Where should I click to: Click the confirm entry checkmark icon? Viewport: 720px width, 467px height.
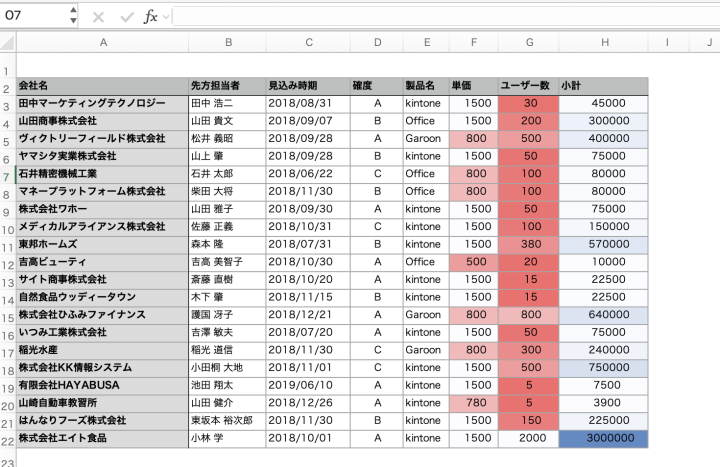tap(126, 17)
